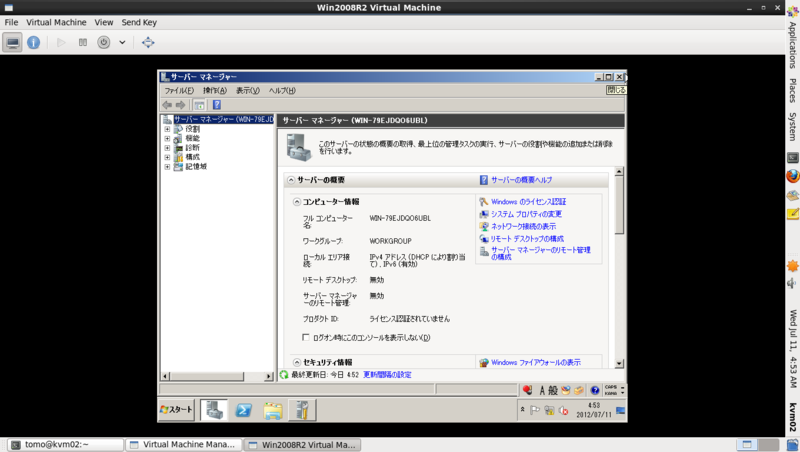Screen dimensions: 800x452
Task: Switch to fullscreen view icon
Action: pyautogui.click(x=148, y=42)
